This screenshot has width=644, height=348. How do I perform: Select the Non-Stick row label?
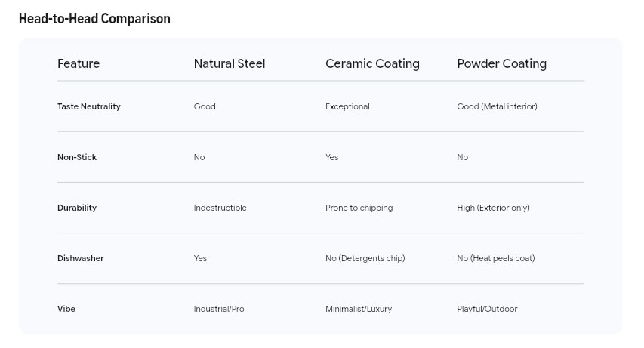click(77, 157)
